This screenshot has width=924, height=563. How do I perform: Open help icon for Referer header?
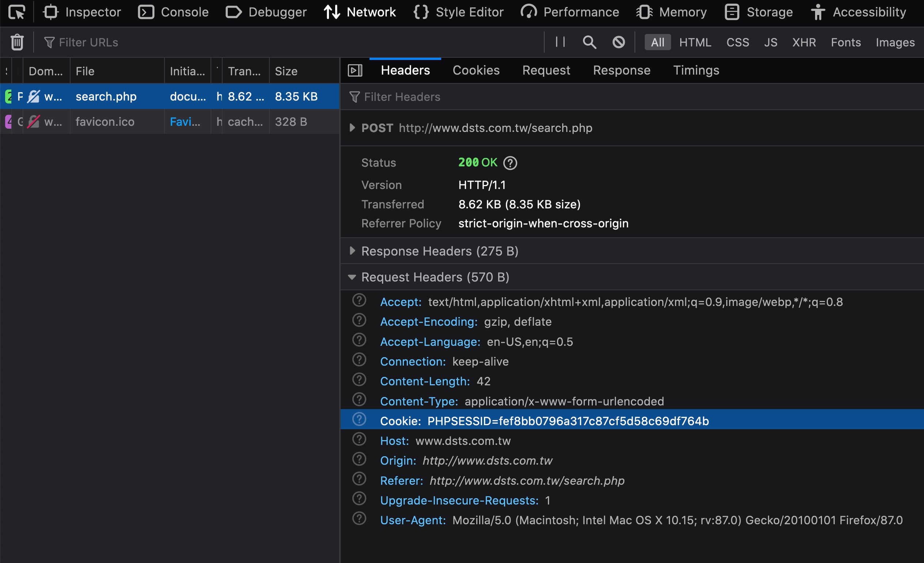coord(359,479)
